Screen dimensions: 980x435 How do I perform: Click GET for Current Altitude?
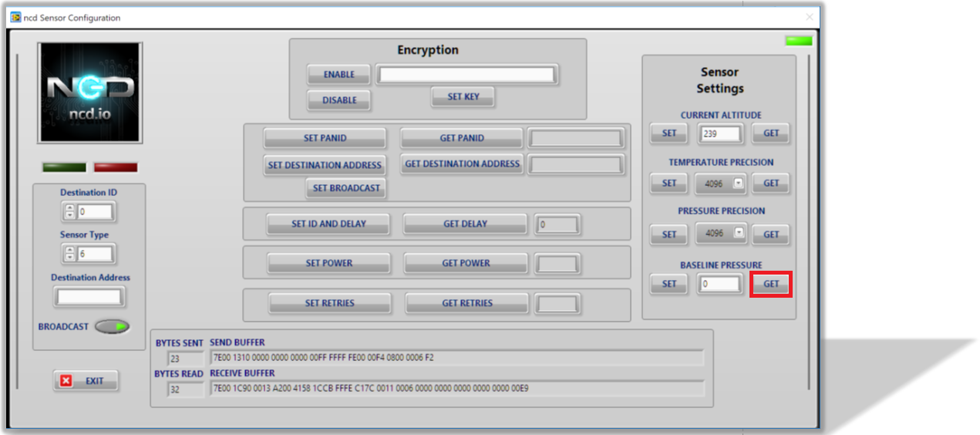pos(771,133)
